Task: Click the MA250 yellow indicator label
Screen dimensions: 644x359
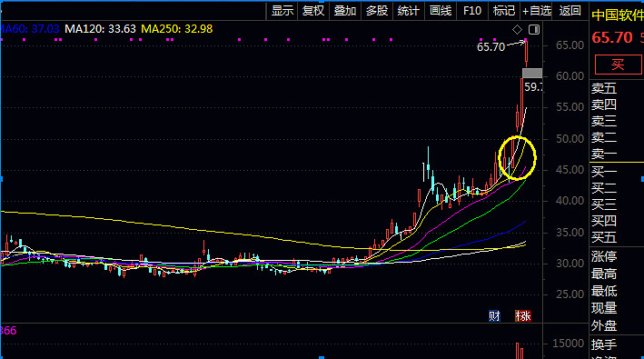Action: 176,29
